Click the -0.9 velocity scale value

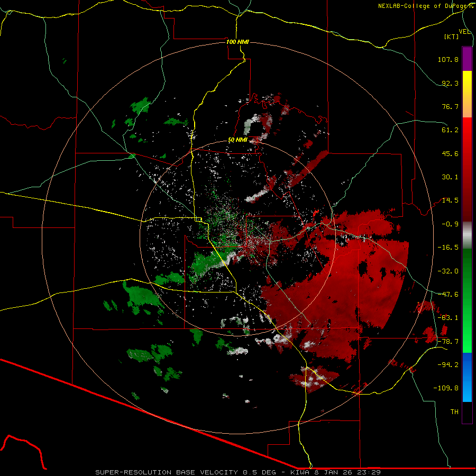(x=450, y=224)
